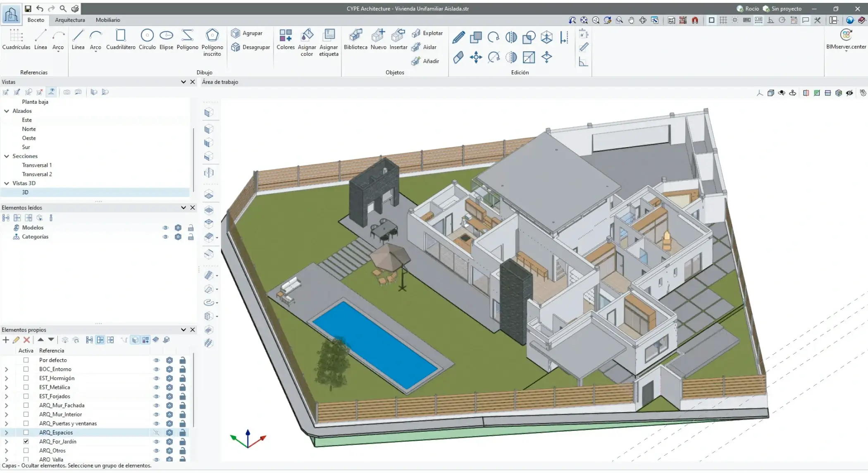Viewport: 868px width, 473px height.
Task: Collapse the Secciones tree node
Action: [x=7, y=156]
